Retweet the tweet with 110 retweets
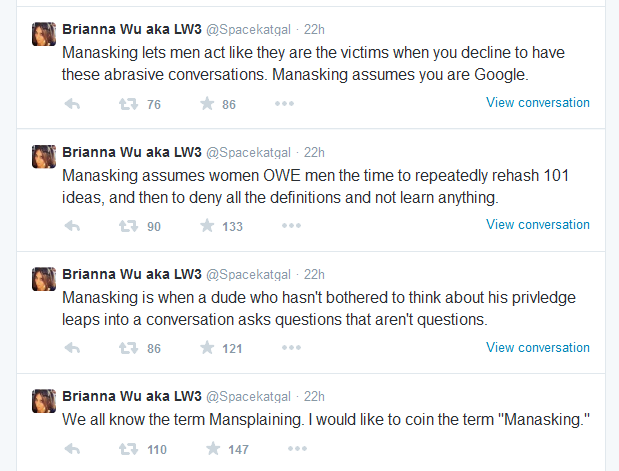The height and width of the screenshot is (471, 619). (128, 449)
